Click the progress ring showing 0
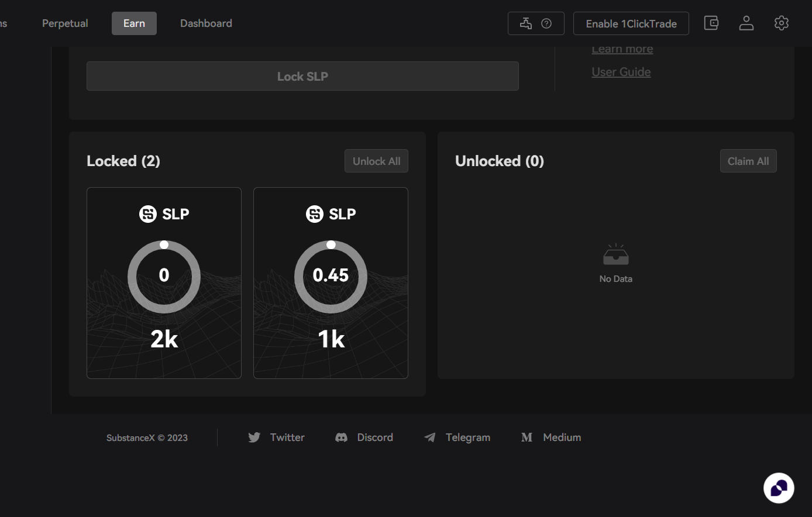 [x=164, y=276]
